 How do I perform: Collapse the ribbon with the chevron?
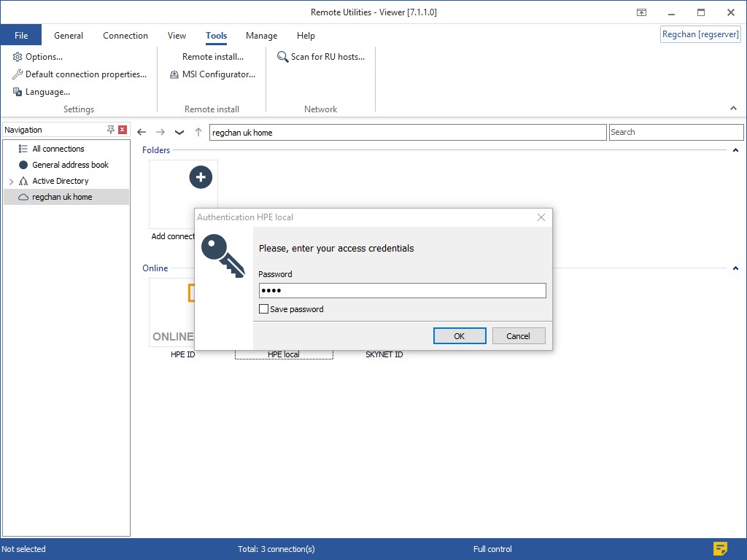click(733, 109)
